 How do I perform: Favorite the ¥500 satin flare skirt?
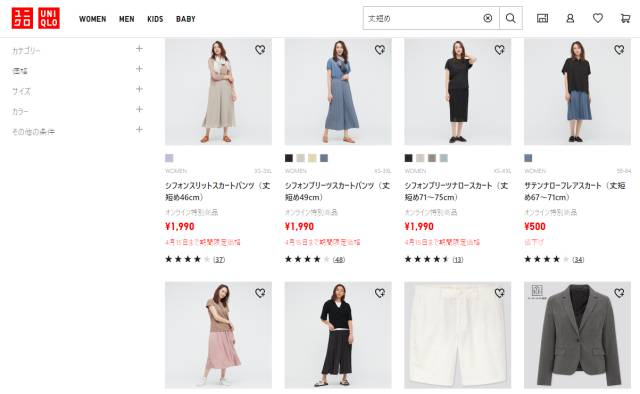[619, 49]
